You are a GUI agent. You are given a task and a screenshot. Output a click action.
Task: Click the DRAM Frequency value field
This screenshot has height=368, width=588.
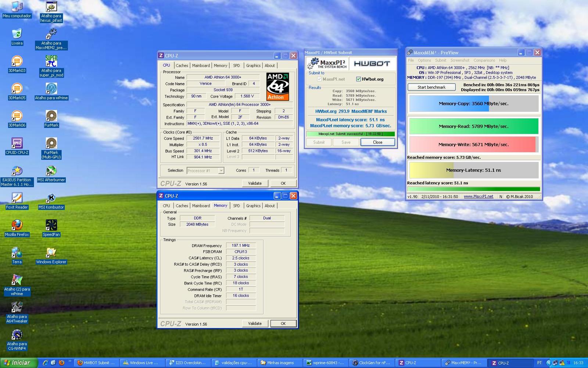click(241, 245)
